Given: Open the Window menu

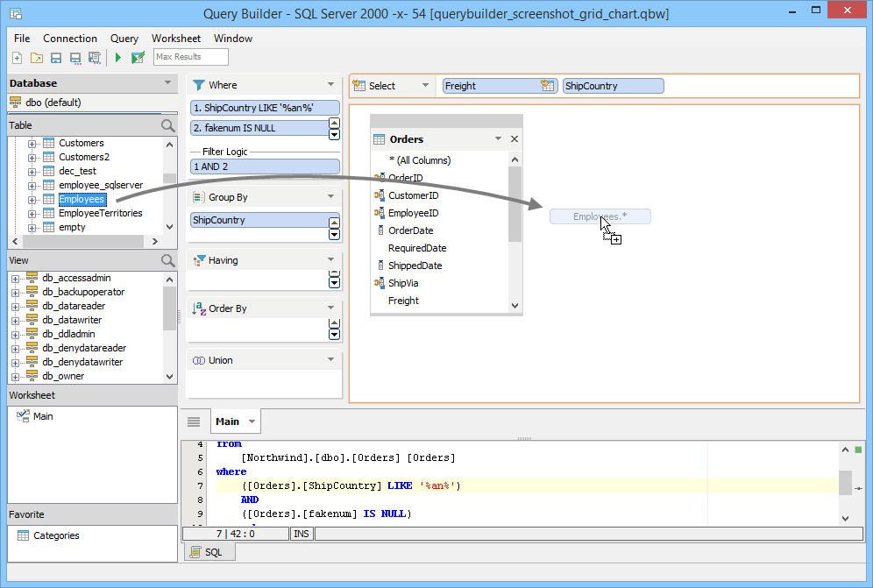Looking at the screenshot, I should (x=233, y=39).
